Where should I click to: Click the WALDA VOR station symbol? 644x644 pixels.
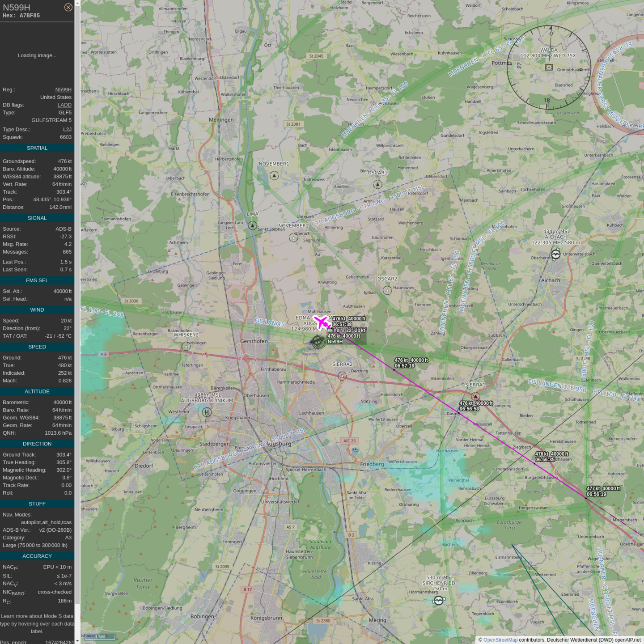pyautogui.click(x=549, y=68)
